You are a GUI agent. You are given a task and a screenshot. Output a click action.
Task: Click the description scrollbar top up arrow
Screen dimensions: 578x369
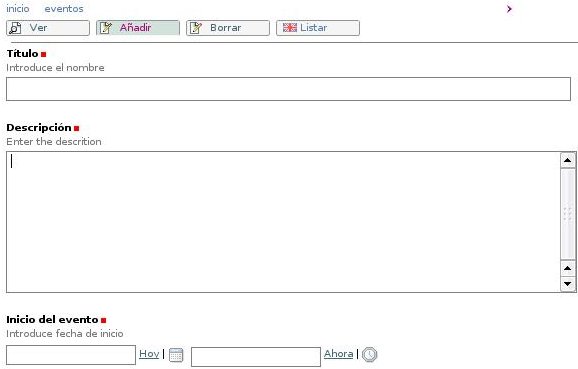tap(568, 160)
